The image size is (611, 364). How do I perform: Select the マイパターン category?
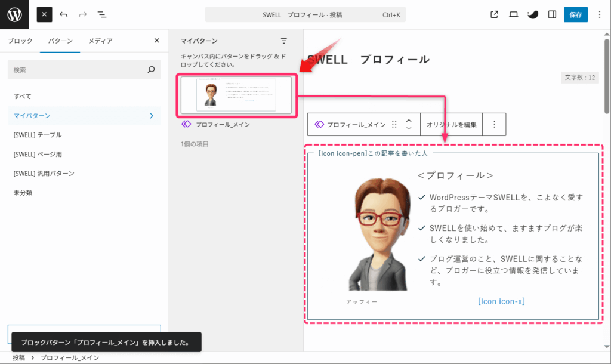[x=84, y=116]
